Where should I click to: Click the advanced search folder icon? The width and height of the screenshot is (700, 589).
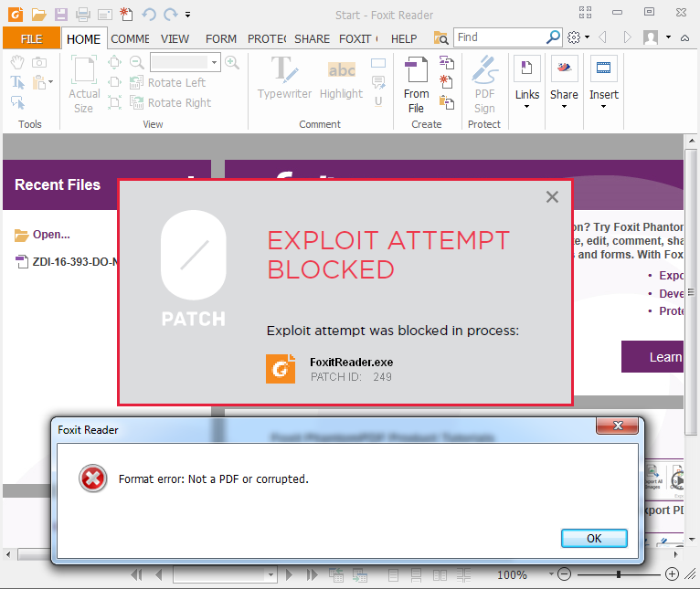click(x=440, y=38)
